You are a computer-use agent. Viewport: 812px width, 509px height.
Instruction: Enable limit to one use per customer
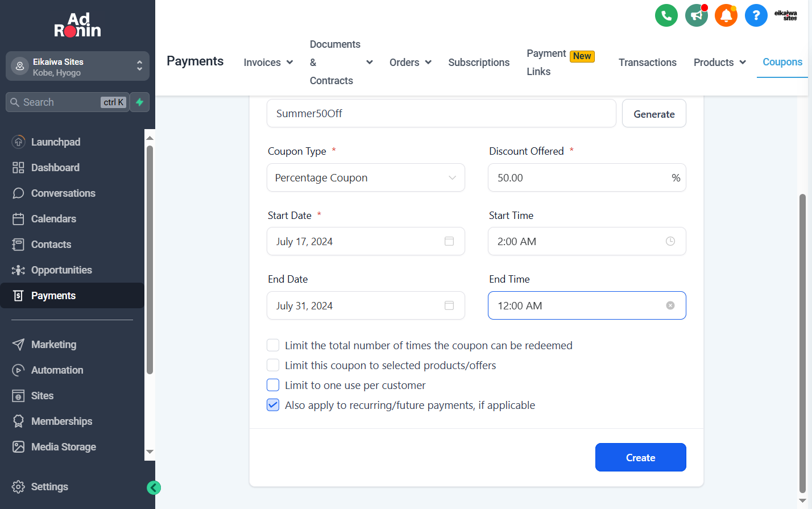click(x=273, y=385)
